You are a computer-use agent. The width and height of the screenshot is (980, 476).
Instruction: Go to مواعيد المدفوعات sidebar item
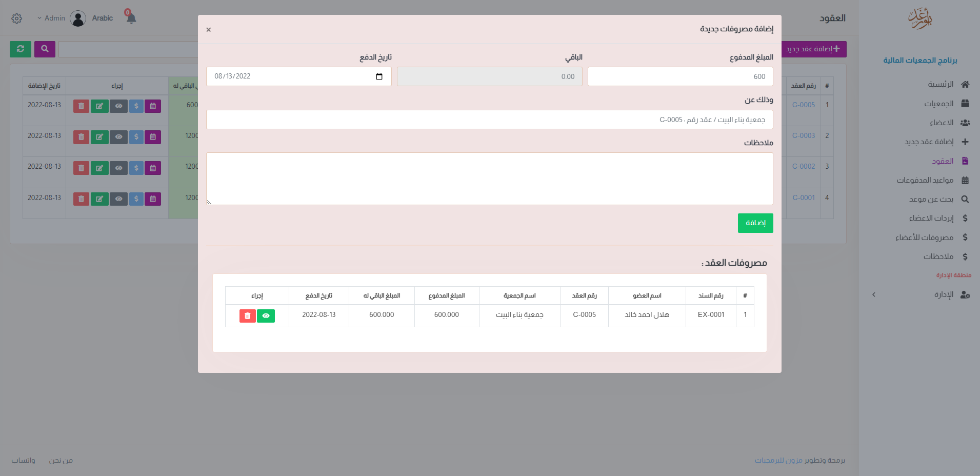coord(925,180)
